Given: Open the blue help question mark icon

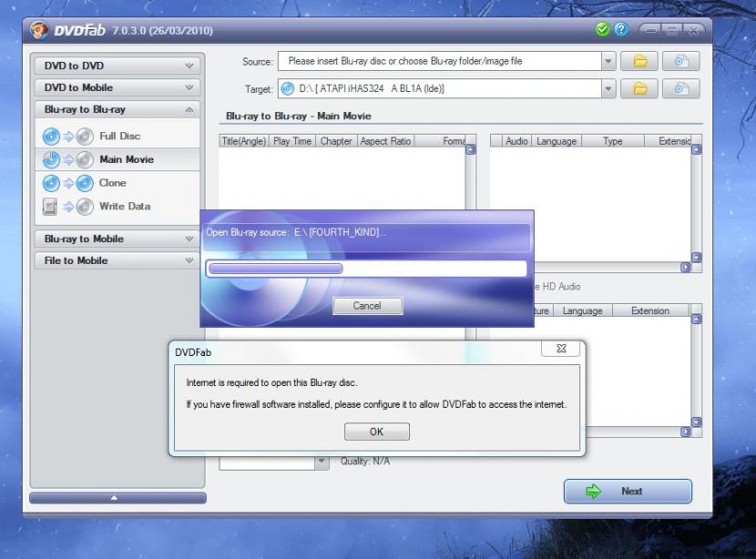Looking at the screenshot, I should click(621, 30).
